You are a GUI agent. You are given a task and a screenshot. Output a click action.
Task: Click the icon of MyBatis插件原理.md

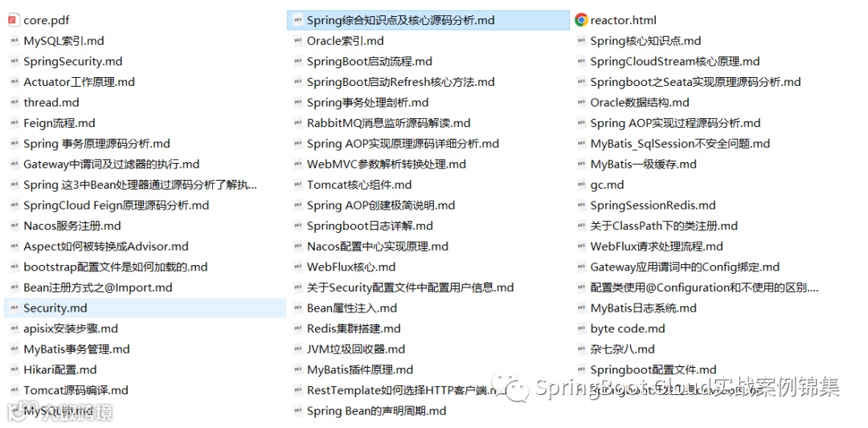pos(297,369)
